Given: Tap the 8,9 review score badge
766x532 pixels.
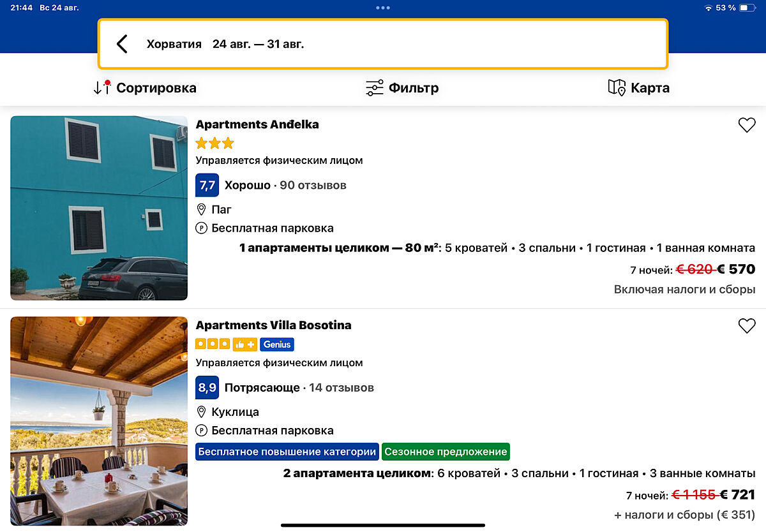Looking at the screenshot, I should coord(207,387).
